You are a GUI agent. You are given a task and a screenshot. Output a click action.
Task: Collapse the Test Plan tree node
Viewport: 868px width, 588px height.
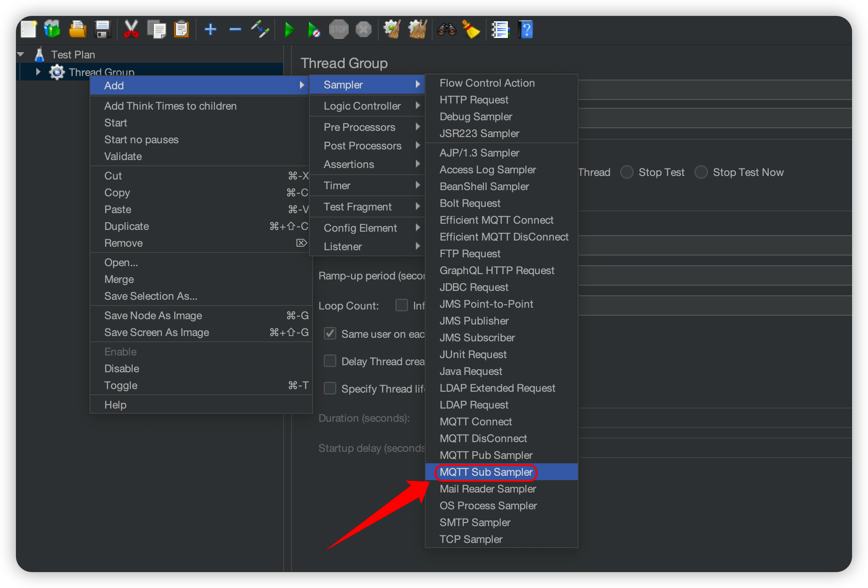21,54
